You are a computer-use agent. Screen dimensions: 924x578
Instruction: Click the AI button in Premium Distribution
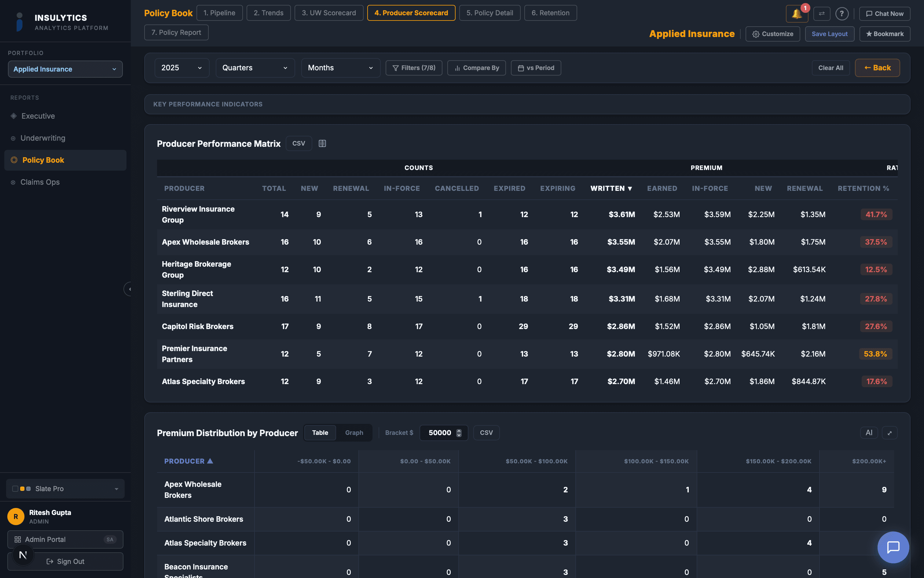869,433
